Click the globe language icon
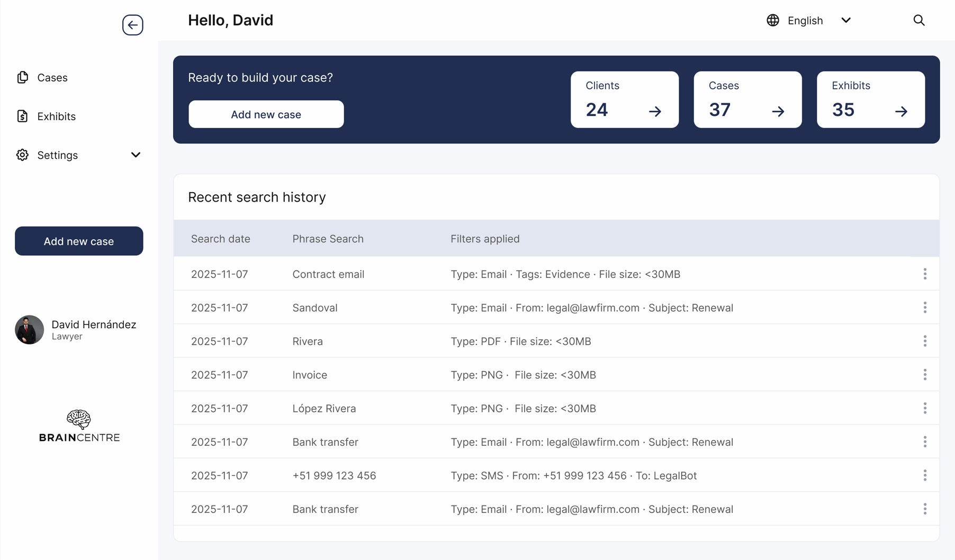This screenshot has width=955, height=560. pyautogui.click(x=773, y=20)
